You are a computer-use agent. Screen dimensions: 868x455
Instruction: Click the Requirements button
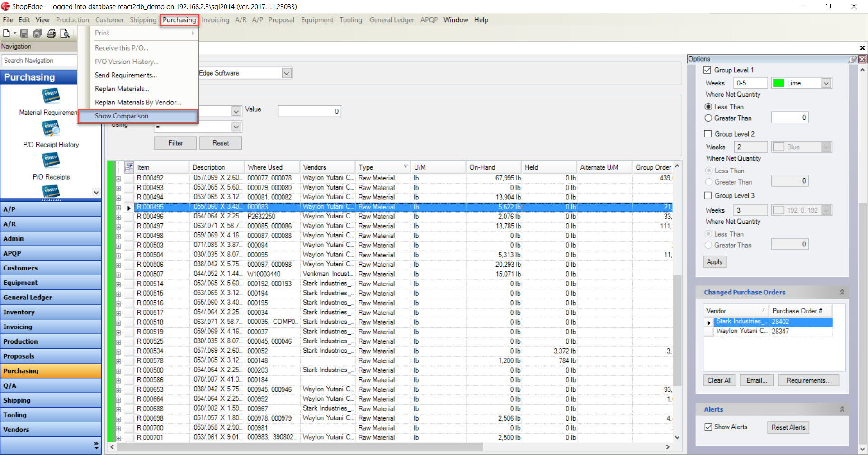click(808, 380)
